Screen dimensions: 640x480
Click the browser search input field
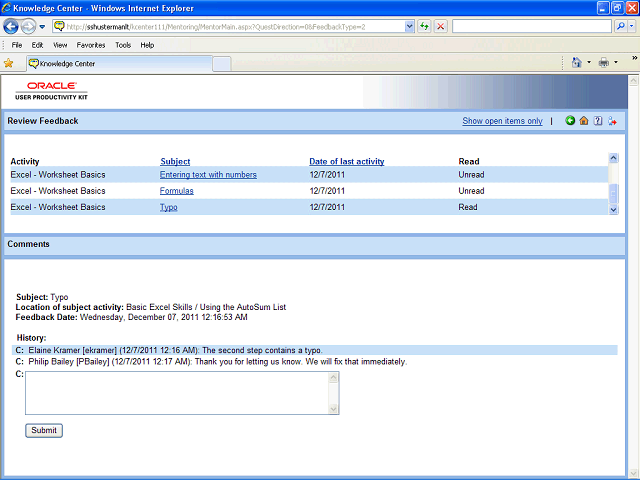click(532, 27)
